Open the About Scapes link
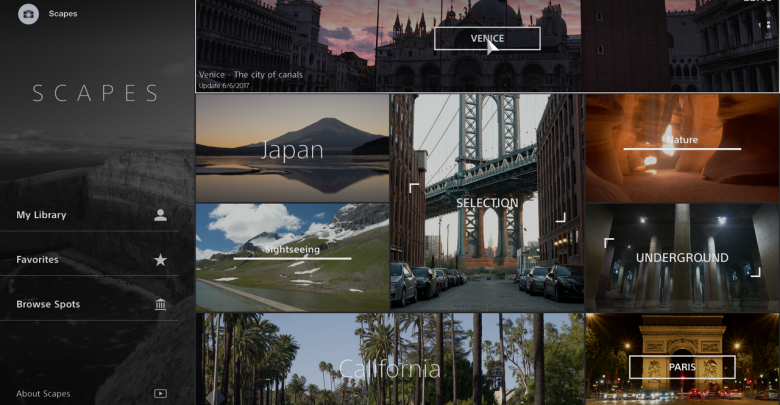Image resolution: width=780 pixels, height=405 pixels. (43, 394)
